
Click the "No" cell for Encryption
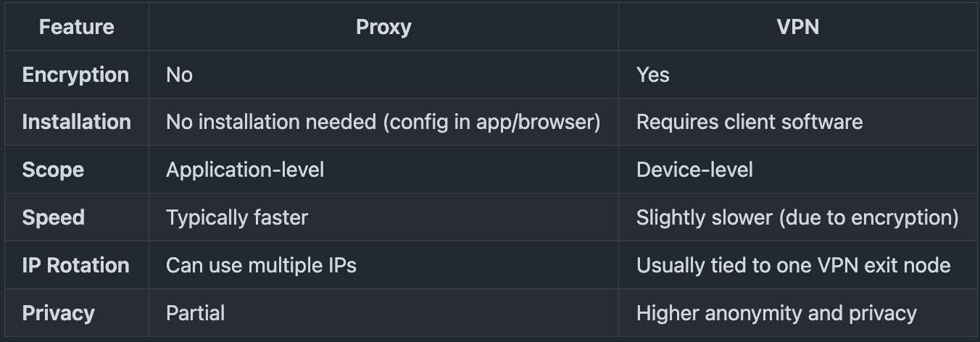click(179, 75)
